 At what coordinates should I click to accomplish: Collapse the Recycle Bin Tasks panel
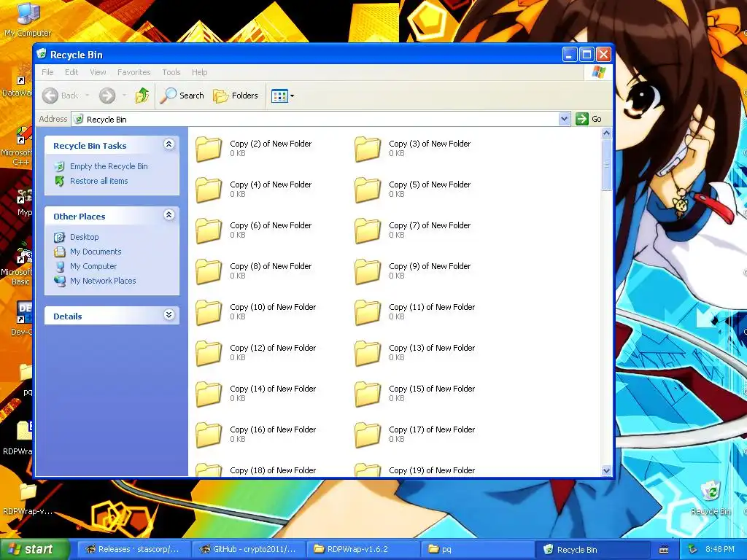[x=169, y=144]
